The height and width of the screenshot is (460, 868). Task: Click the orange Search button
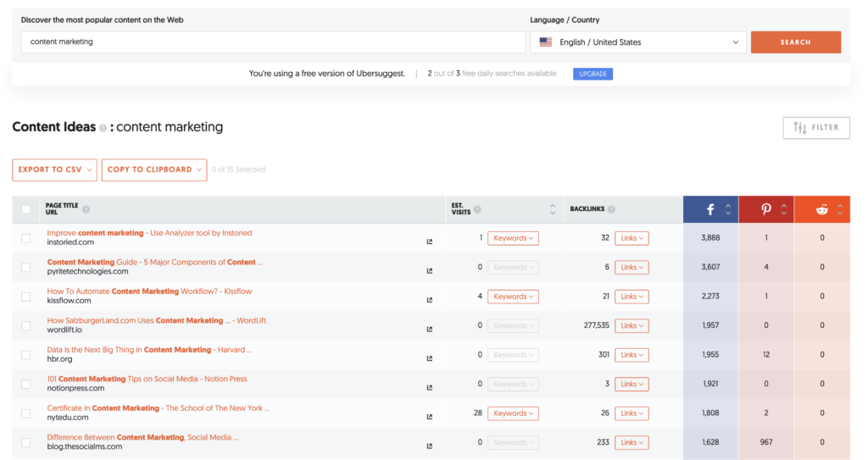click(x=795, y=42)
